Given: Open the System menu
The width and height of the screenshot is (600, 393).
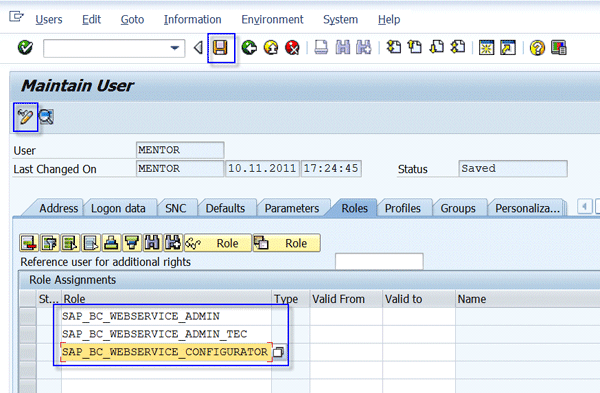Looking at the screenshot, I should [x=340, y=20].
